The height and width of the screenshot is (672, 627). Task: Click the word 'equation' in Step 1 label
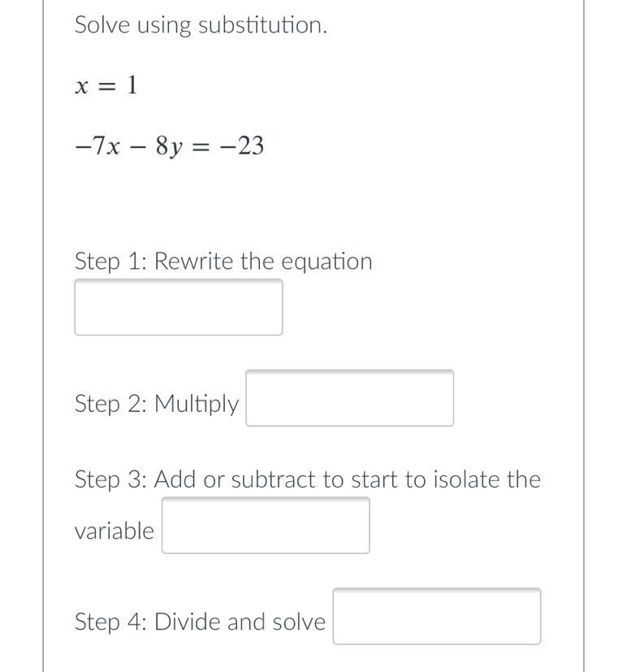tap(326, 262)
